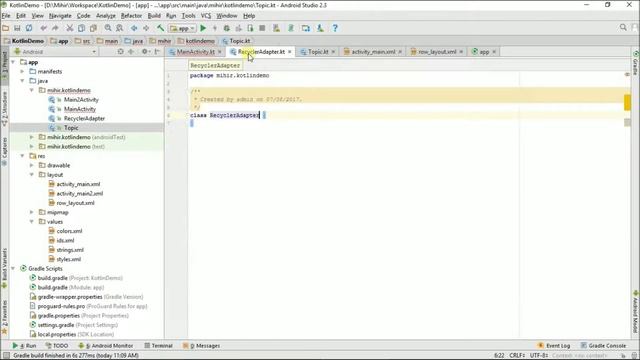
Task: Click the Help question mark icon
Action: coord(335,28)
